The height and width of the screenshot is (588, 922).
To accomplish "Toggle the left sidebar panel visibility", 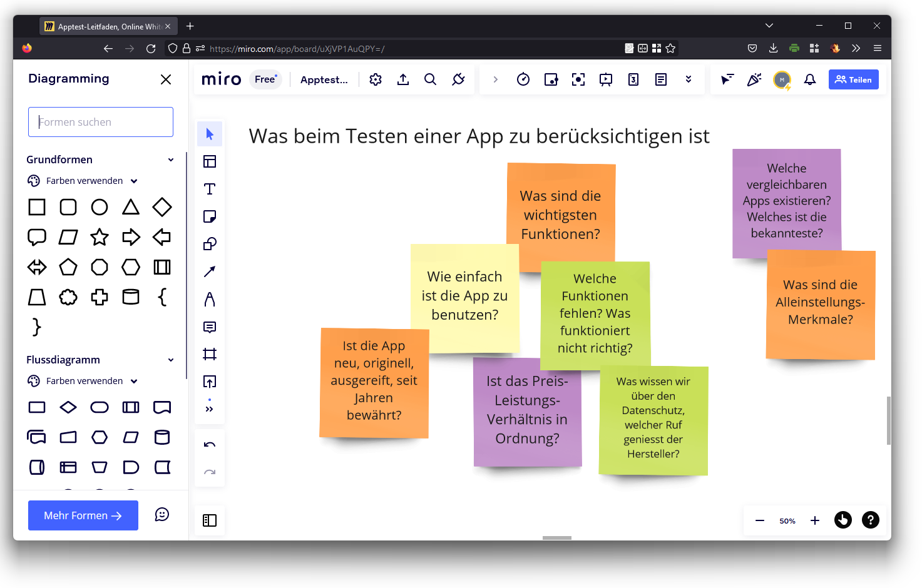I will click(x=210, y=520).
